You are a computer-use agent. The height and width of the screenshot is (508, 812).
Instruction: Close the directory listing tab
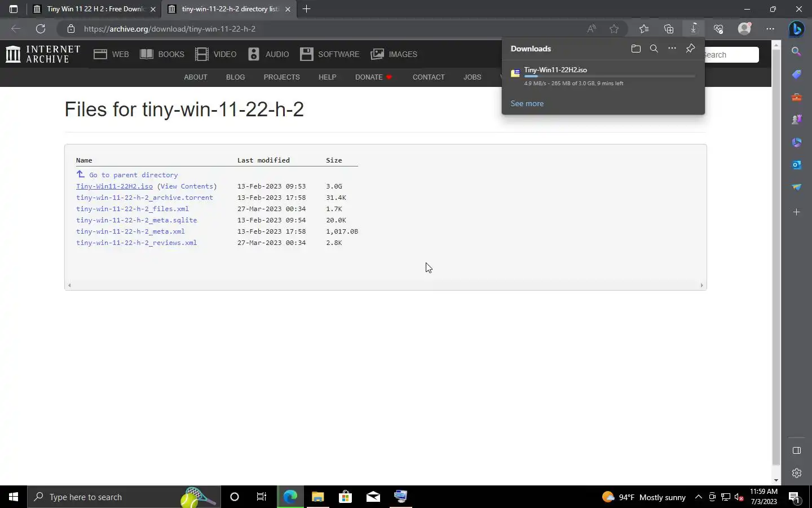tap(288, 9)
